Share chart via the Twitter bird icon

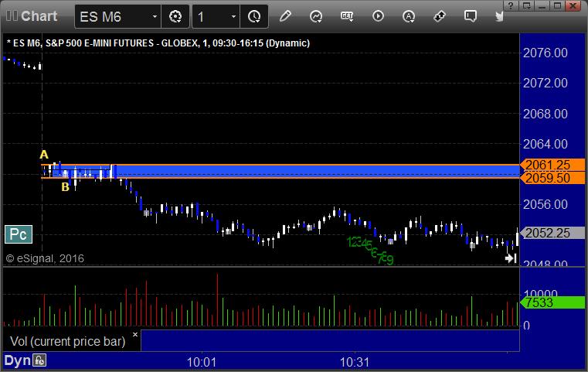click(x=499, y=16)
